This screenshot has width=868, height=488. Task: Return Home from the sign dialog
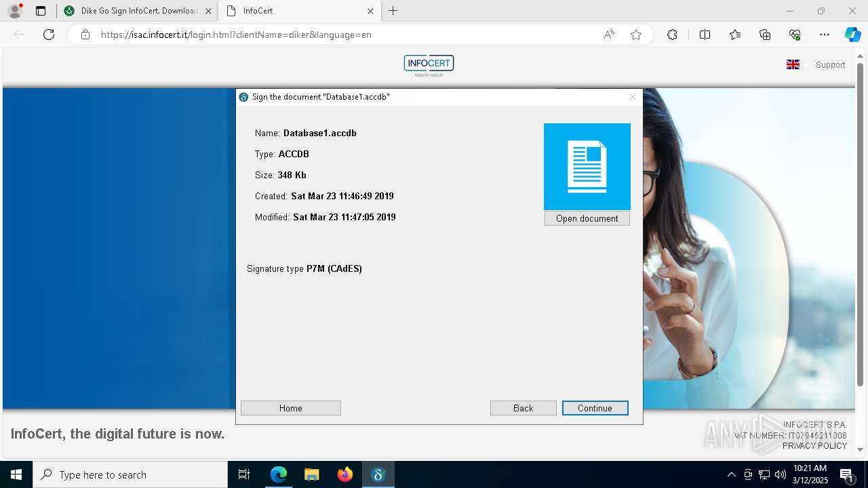[x=290, y=408]
